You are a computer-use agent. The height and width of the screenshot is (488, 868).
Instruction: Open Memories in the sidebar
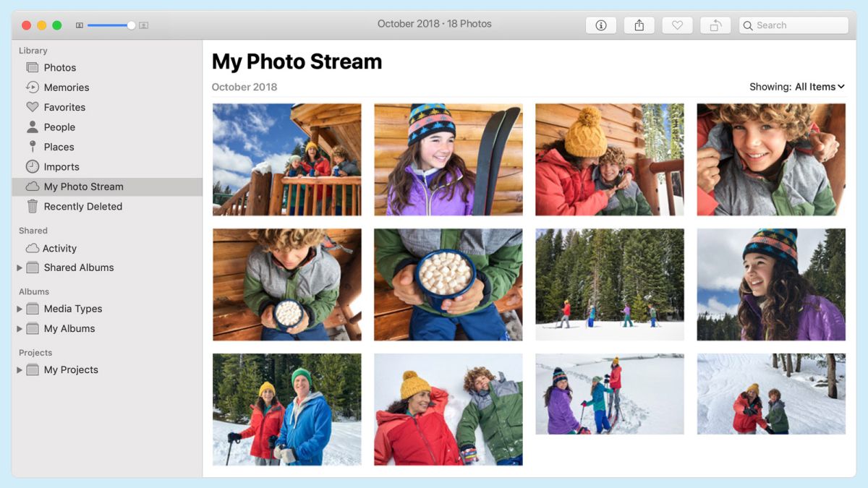[x=66, y=87]
